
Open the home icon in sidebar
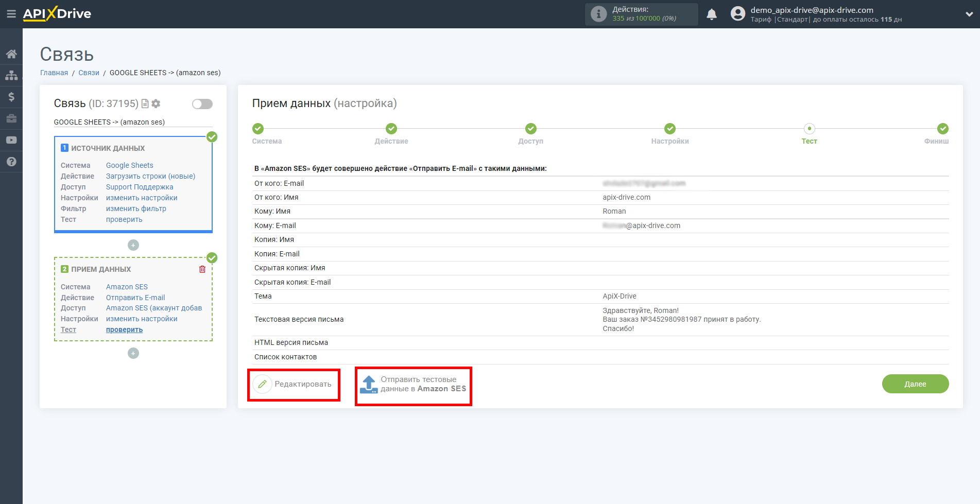tap(11, 54)
